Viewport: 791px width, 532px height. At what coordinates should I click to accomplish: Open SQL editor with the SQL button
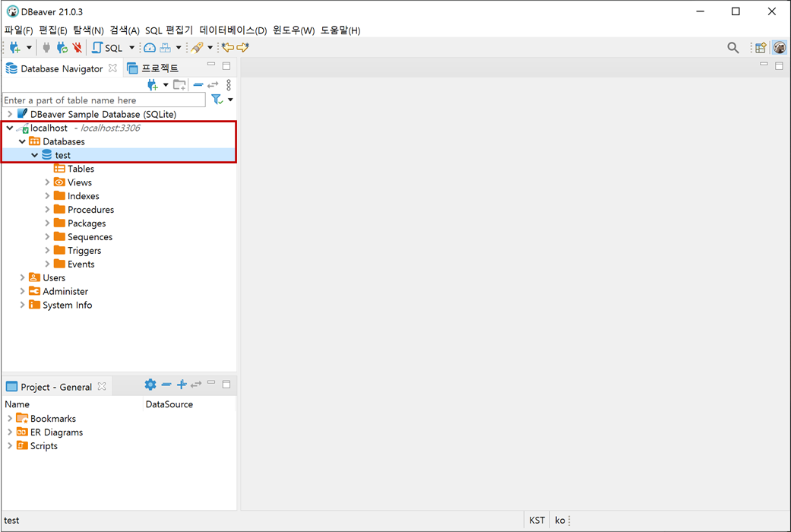coord(107,47)
